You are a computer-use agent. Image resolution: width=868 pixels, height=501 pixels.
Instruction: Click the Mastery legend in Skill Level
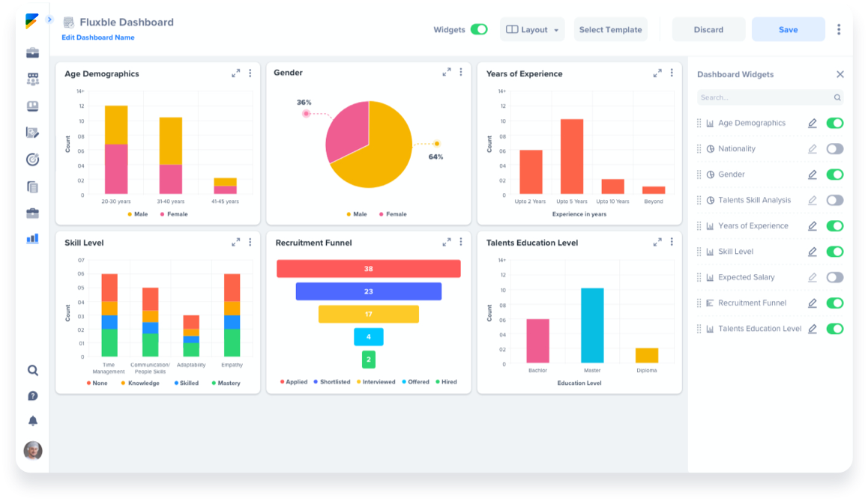point(226,383)
